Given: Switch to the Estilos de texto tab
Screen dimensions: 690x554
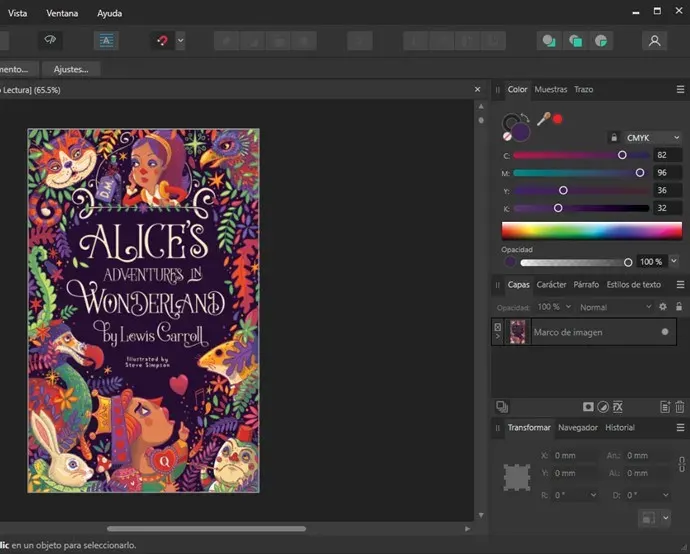Looking at the screenshot, I should 634,285.
